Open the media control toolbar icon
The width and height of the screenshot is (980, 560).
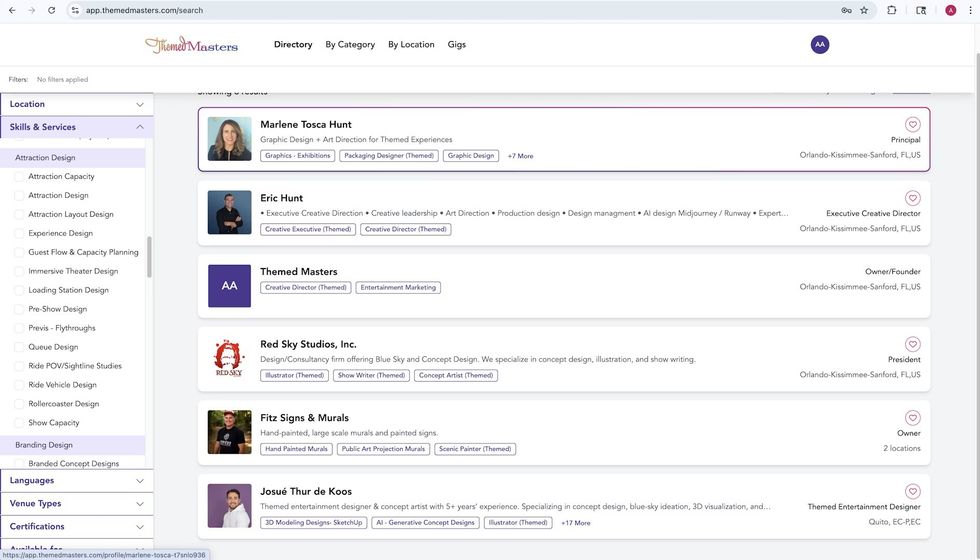921,11
